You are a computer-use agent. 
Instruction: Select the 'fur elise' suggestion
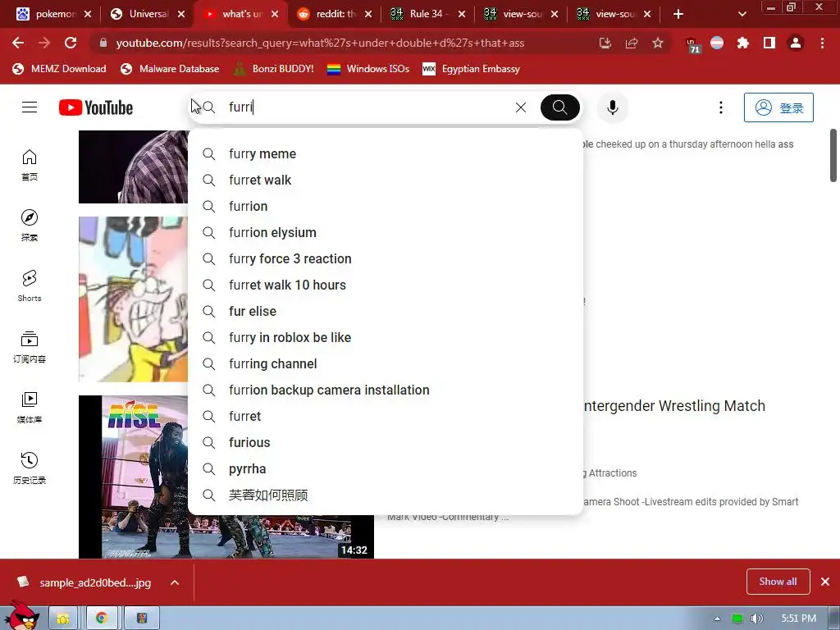point(386,311)
